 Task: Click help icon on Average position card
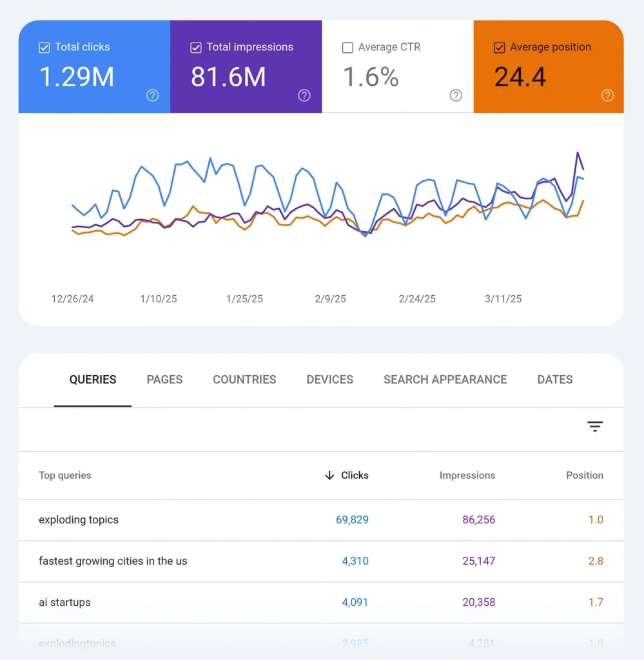click(x=607, y=95)
